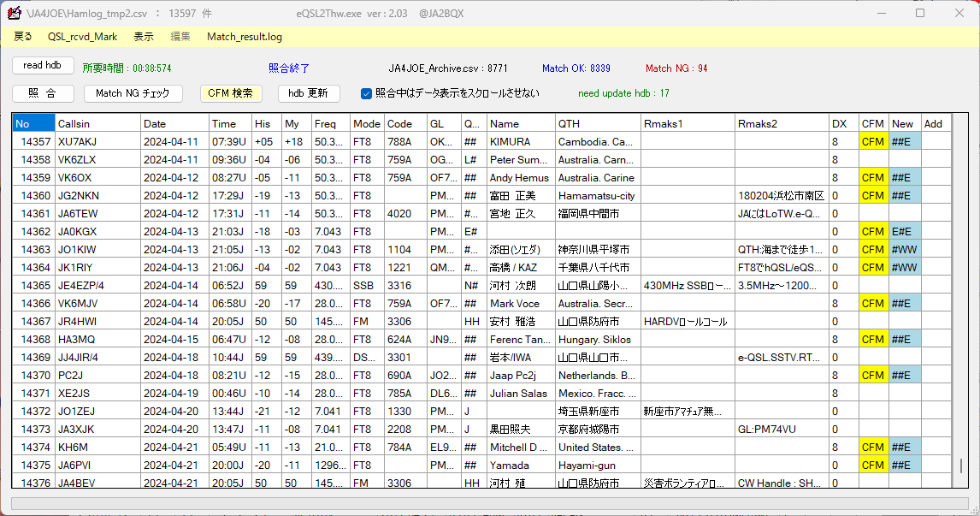The image size is (980, 516).
Task: Click the Mode column header
Action: point(366,123)
